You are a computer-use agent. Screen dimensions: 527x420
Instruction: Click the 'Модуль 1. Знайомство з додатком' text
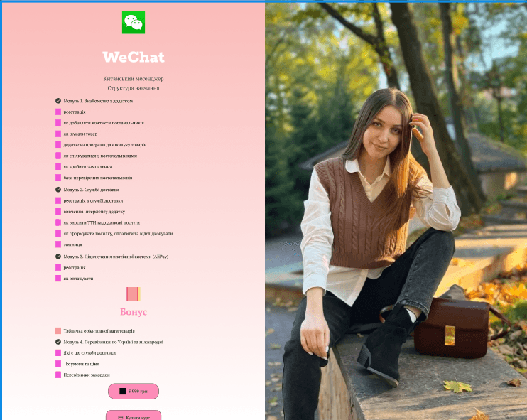(x=98, y=101)
